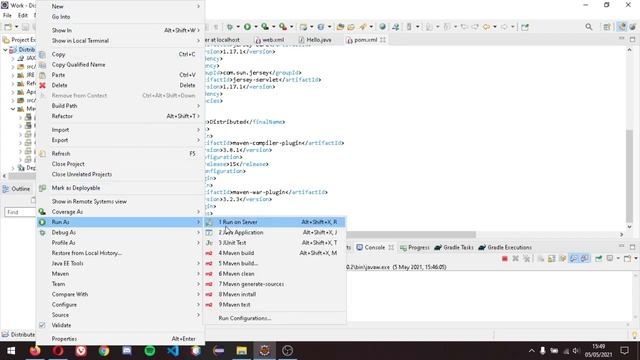Choose Restore from Local History...
The height and width of the screenshot is (360, 640).
[120, 253]
